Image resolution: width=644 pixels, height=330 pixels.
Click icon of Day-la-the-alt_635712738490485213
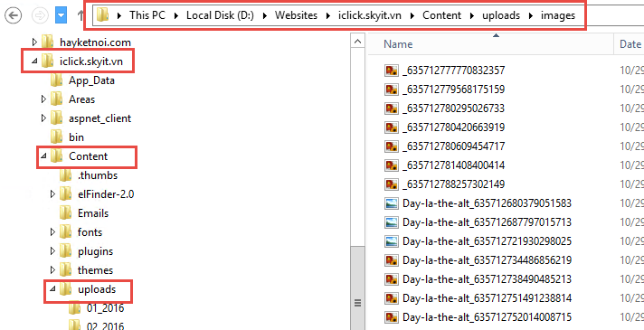click(x=392, y=278)
